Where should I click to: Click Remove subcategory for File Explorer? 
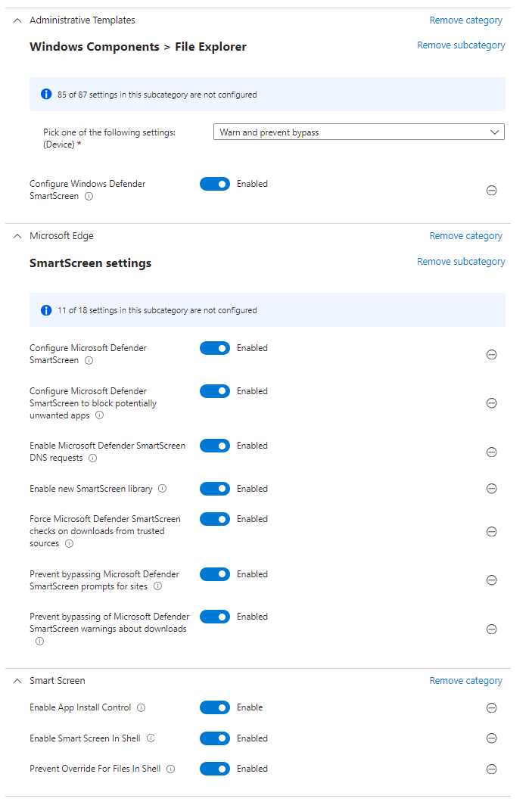coord(461,45)
